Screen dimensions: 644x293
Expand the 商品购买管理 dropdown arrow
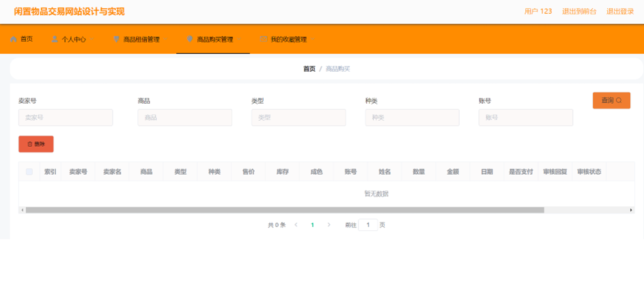pyautogui.click(x=238, y=40)
